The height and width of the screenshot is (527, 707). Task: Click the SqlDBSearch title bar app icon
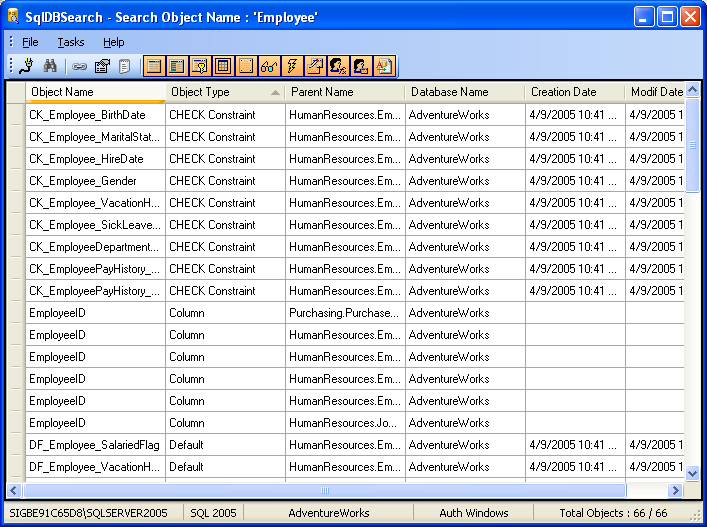[x=13, y=17]
